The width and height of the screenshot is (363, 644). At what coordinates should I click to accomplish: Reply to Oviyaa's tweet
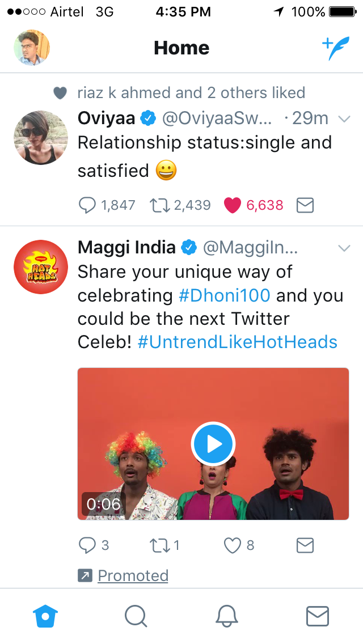(87, 205)
